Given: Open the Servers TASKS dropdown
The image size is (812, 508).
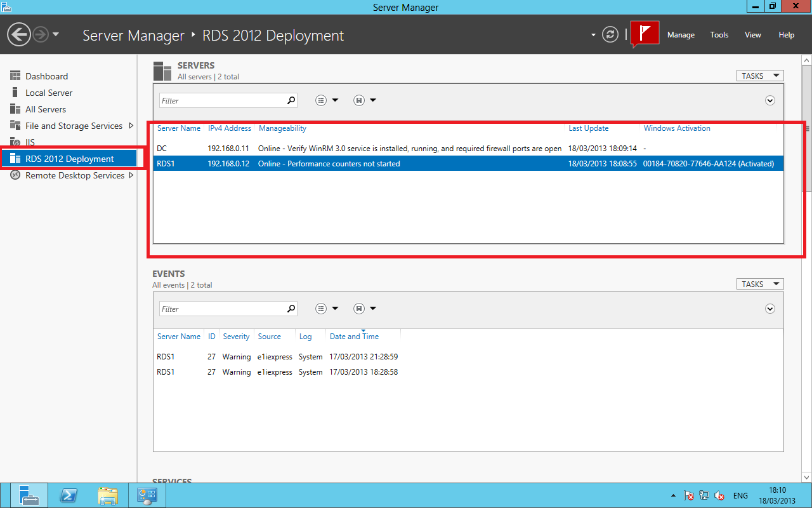Looking at the screenshot, I should click(760, 76).
